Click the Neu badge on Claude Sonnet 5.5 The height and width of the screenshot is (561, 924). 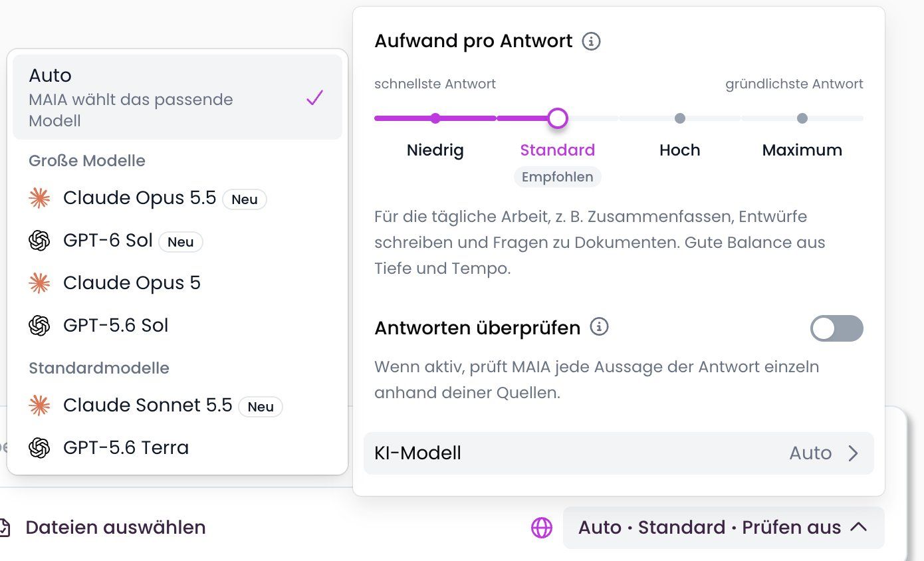pyautogui.click(x=261, y=407)
